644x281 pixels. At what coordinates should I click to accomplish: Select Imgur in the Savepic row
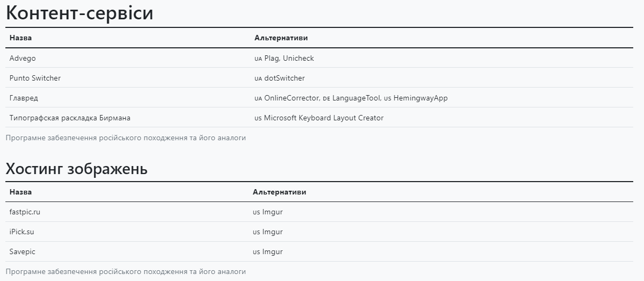tap(272, 251)
